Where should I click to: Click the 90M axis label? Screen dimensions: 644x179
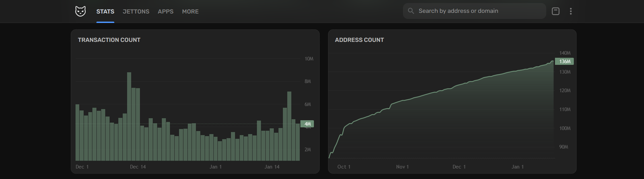click(x=564, y=147)
